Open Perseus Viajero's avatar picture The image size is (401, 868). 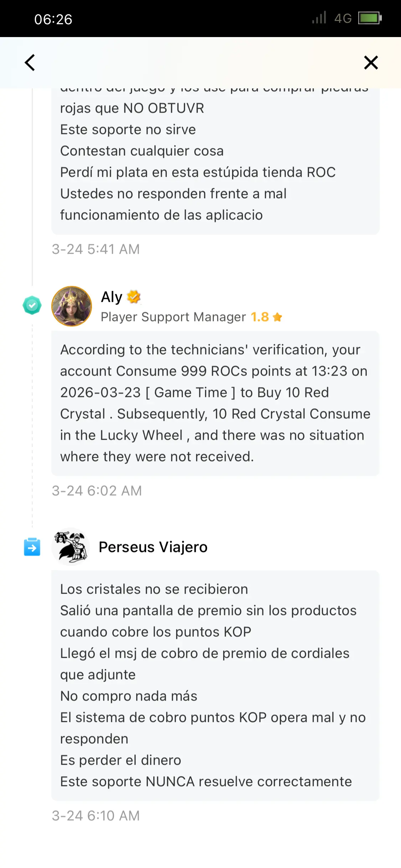point(71,546)
